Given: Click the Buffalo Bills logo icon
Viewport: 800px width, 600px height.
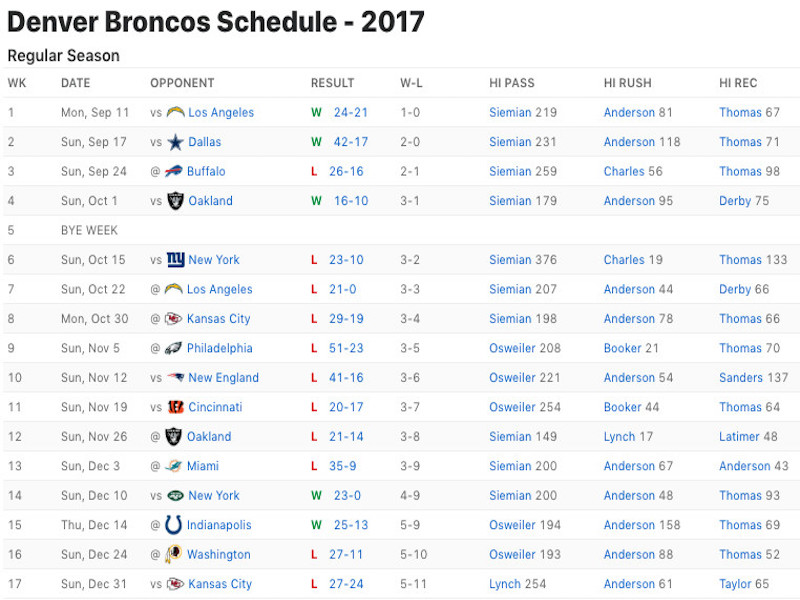Looking at the screenshot, I should [x=173, y=171].
